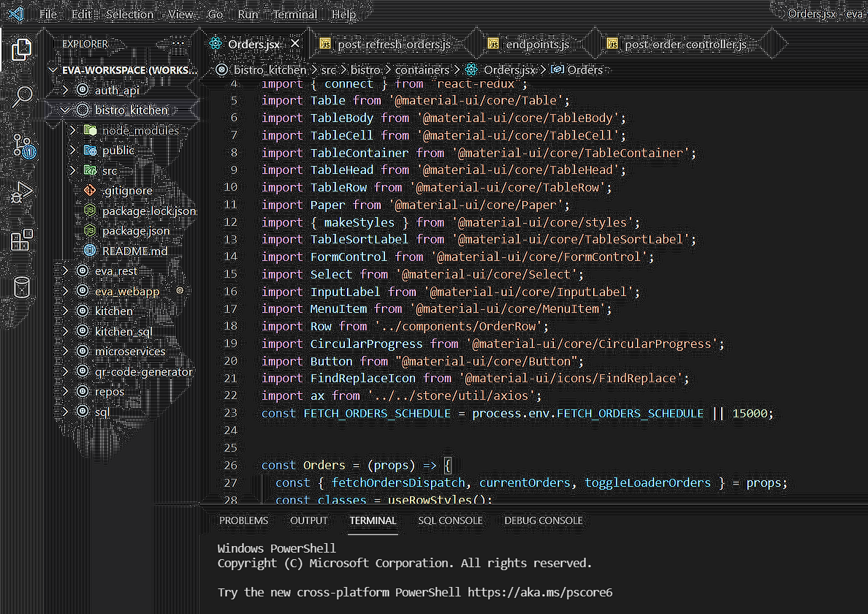
Task: Switch to the SQL CONSOLE panel
Action: tap(450, 520)
